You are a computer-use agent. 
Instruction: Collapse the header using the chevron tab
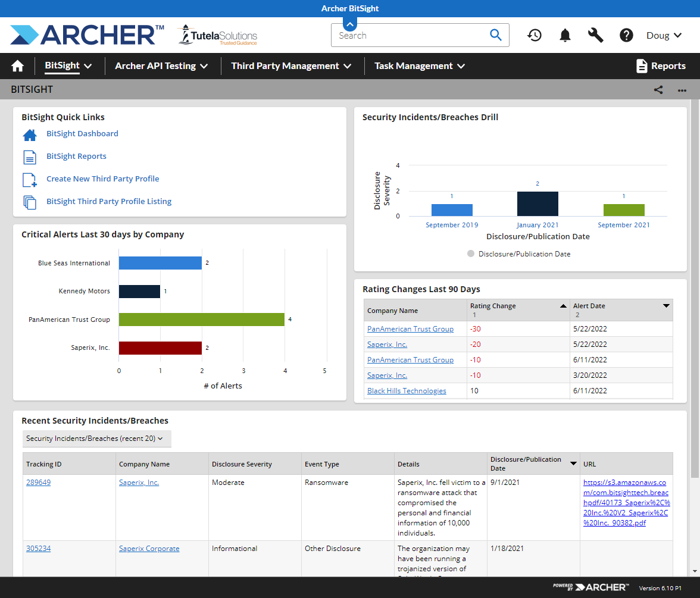350,24
